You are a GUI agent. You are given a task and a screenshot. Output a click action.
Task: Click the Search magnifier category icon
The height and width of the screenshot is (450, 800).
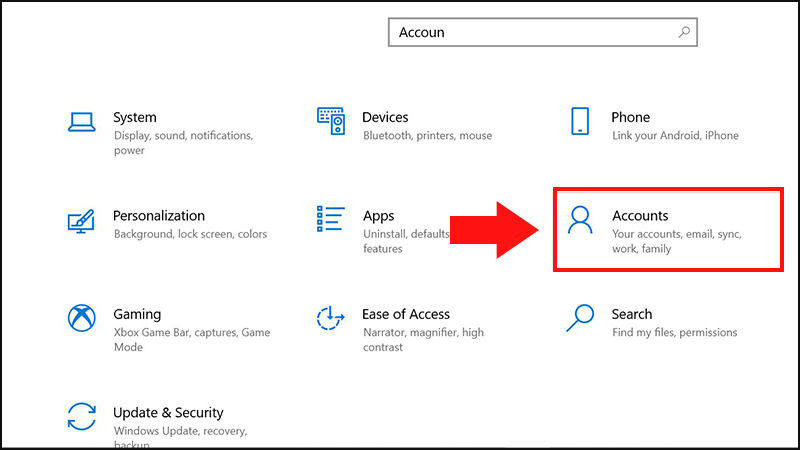(580, 318)
